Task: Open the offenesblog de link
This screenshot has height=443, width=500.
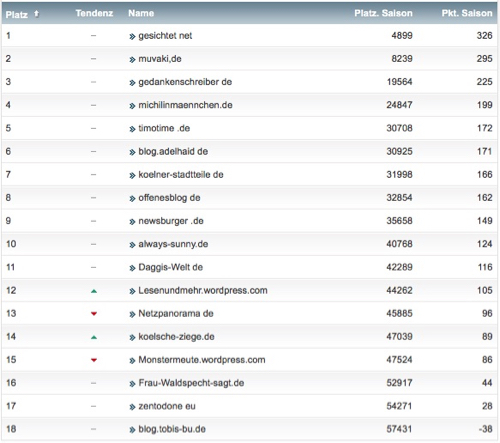Action: tap(169, 198)
